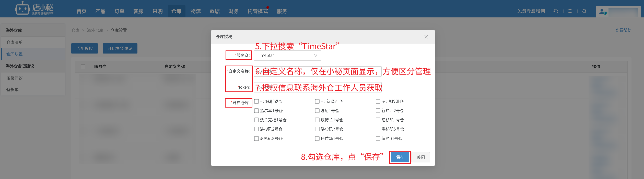Viewport: 644px width, 179px height.
Task: Open the 客服 menu
Action: 138,11
